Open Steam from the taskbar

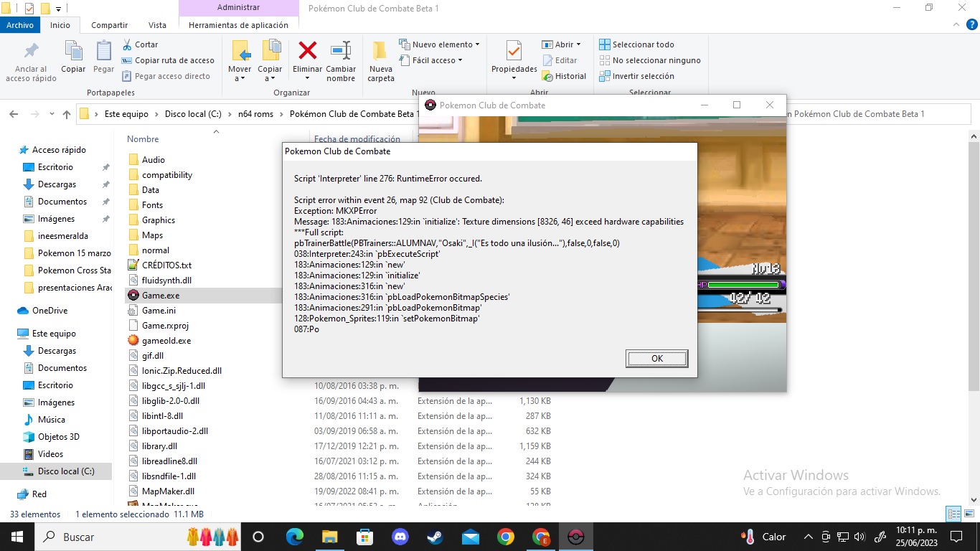pos(435,537)
